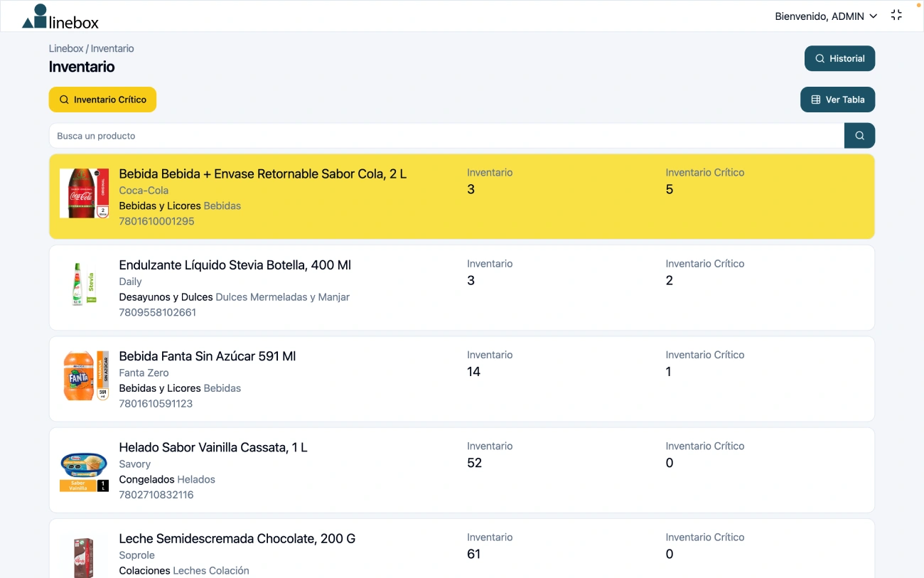Viewport: 924px width, 578px height.
Task: Open the Bienvenido ADMIN dropdown
Action: [826, 16]
